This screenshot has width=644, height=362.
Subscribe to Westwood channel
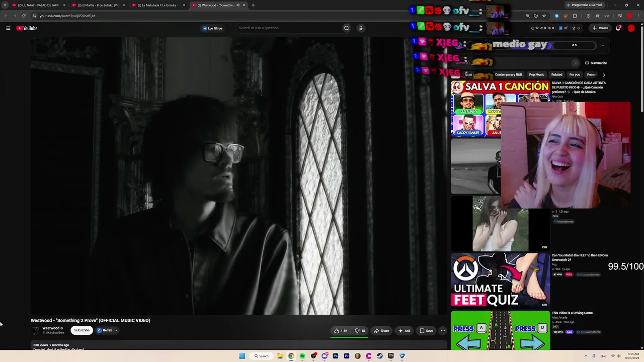click(x=82, y=330)
